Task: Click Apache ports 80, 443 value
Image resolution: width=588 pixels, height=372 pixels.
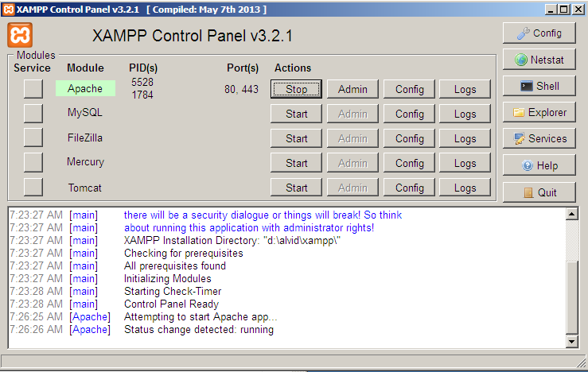Action: pyautogui.click(x=241, y=89)
